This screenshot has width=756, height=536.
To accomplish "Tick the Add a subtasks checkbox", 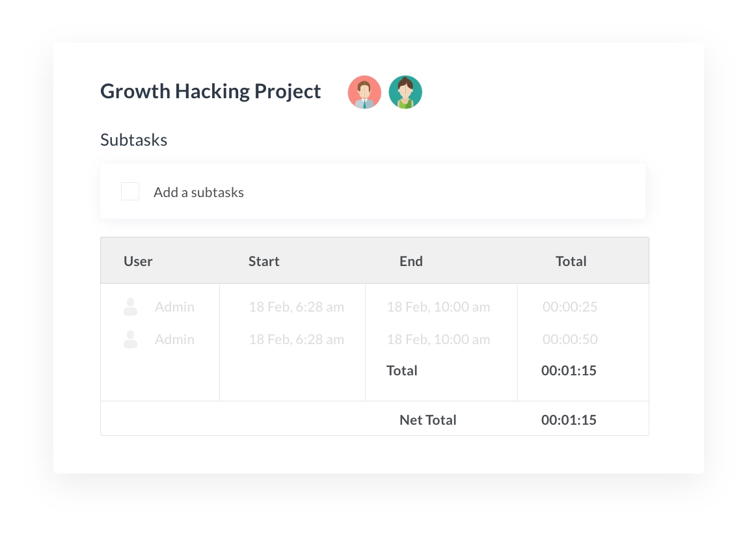I will (130, 192).
